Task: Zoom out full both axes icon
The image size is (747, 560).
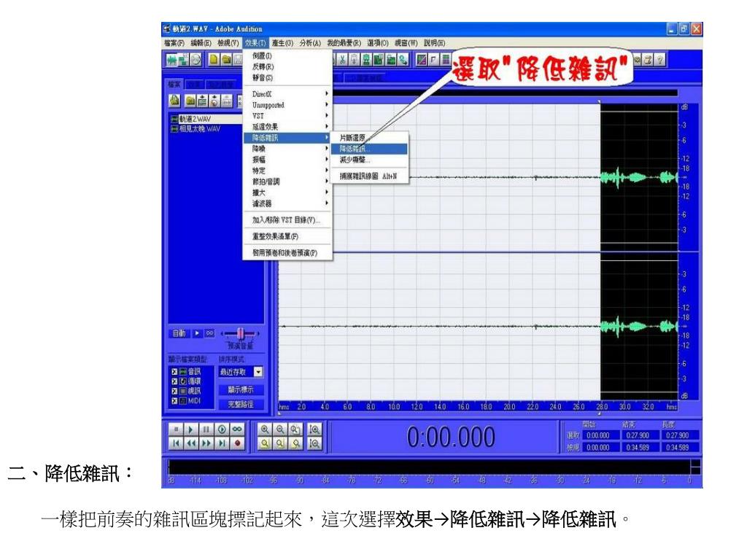Action: pos(295,429)
